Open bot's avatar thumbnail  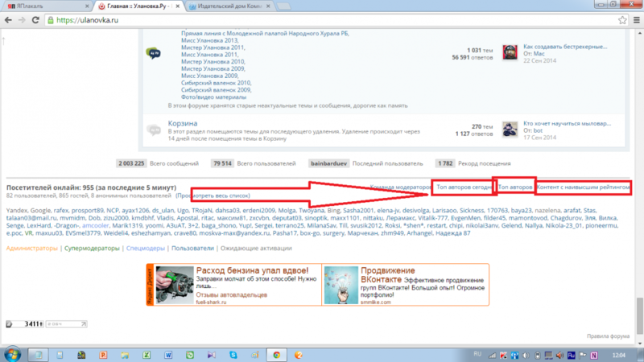tap(510, 130)
